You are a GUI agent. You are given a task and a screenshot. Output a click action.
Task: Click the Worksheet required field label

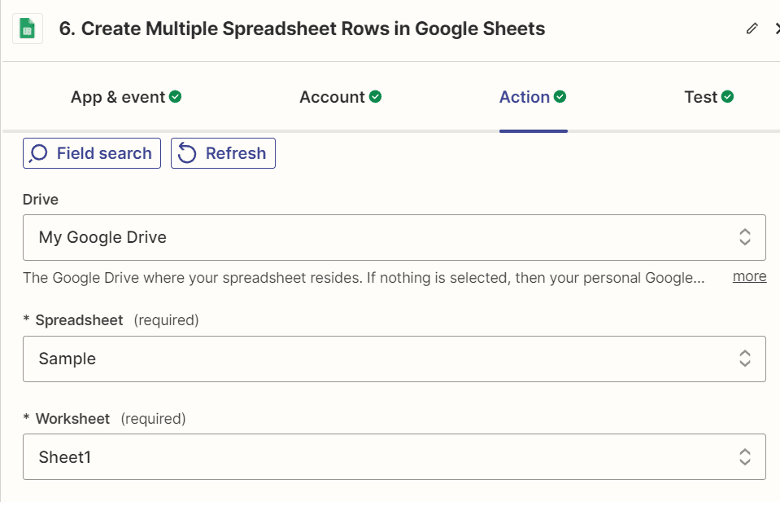[104, 418]
